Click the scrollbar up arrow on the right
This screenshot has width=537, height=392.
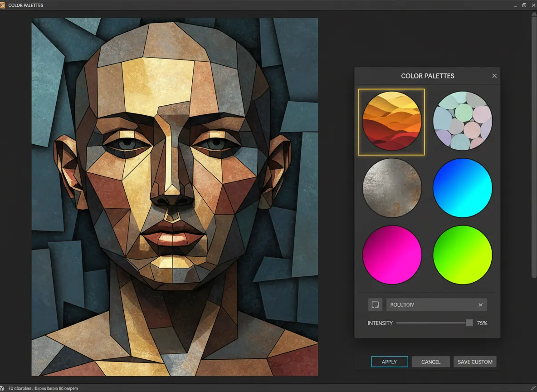click(x=533, y=14)
